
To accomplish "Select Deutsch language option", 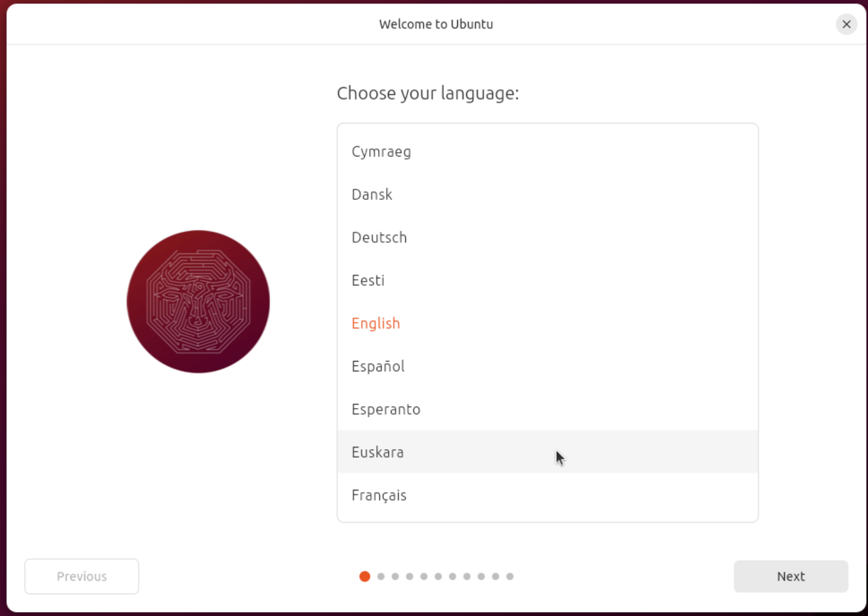I will pos(380,238).
